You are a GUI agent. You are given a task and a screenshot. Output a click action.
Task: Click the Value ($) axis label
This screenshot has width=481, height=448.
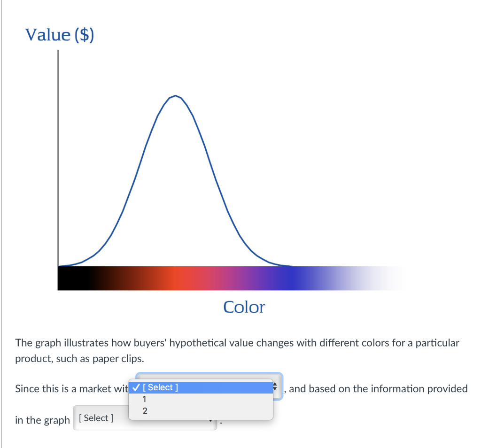[x=59, y=34]
